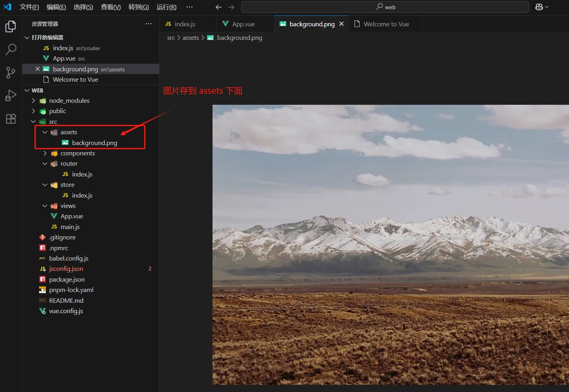Switch to the Welcome to Vue tab
The image size is (569, 392).
[x=386, y=24]
